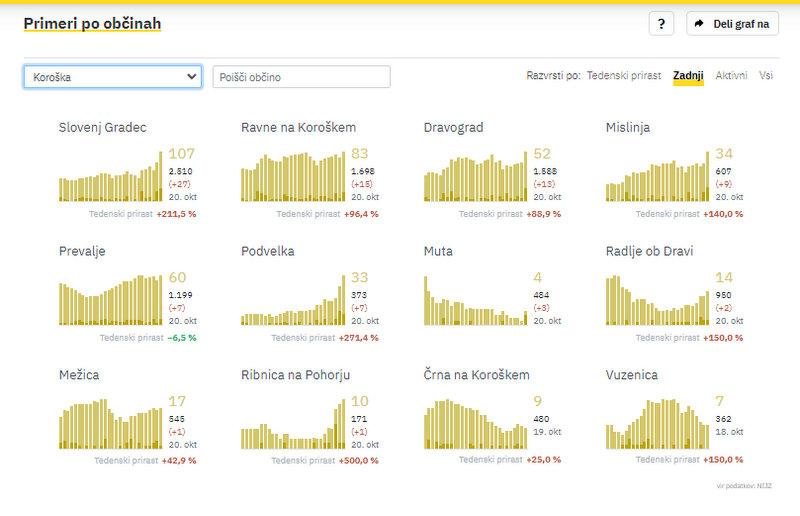800x516 pixels.
Task: Open the Koroška region dropdown
Action: (x=113, y=77)
